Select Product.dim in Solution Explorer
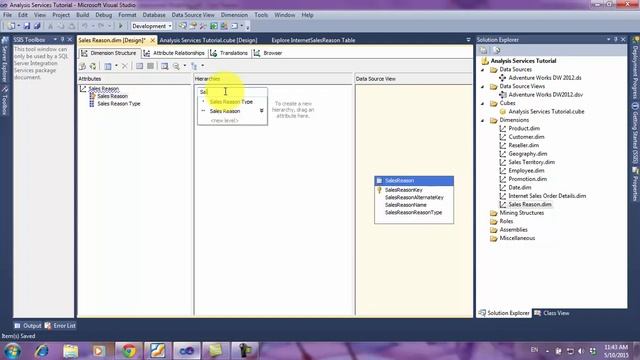This screenshot has height=360, width=640. point(524,128)
